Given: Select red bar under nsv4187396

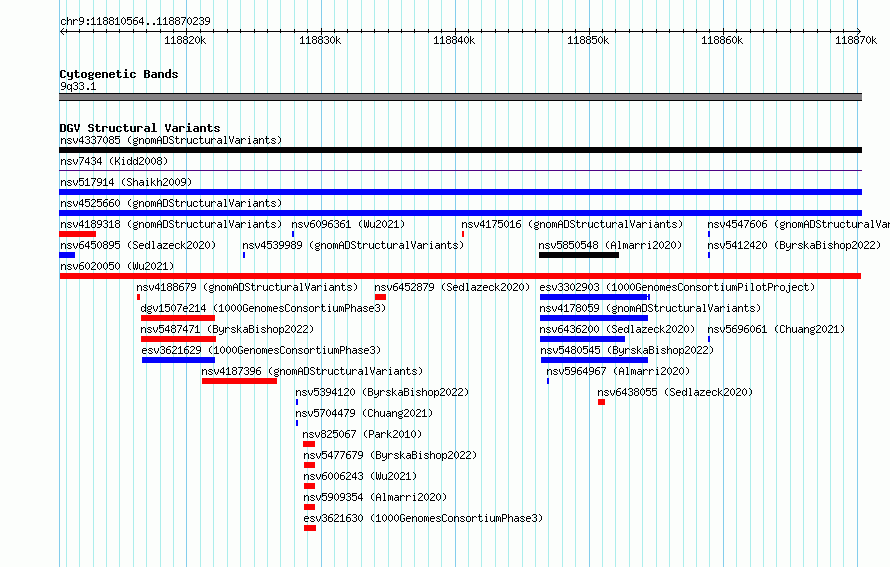Looking at the screenshot, I should (x=240, y=381).
